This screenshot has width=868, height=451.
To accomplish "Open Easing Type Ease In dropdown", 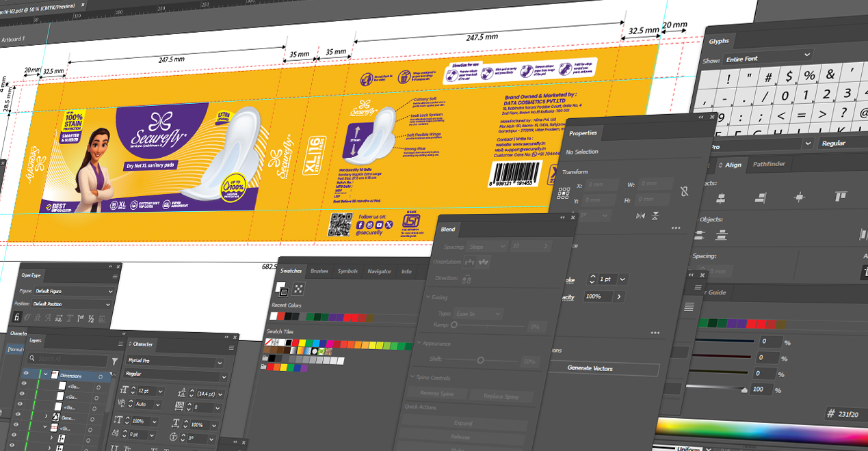I will pyautogui.click(x=478, y=314).
